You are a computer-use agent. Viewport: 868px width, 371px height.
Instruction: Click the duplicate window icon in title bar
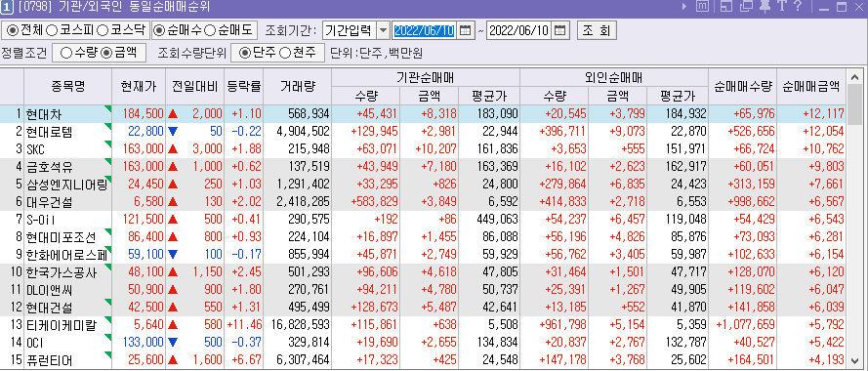pos(746,7)
